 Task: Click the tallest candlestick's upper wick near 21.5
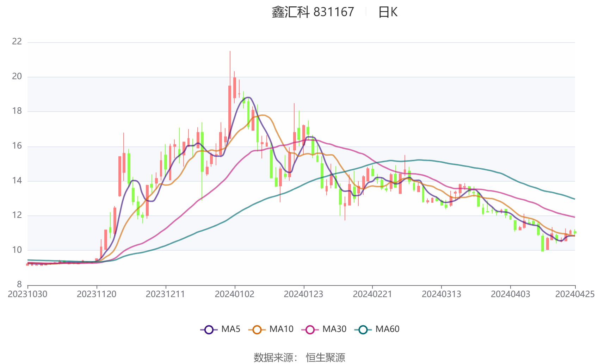230,68
